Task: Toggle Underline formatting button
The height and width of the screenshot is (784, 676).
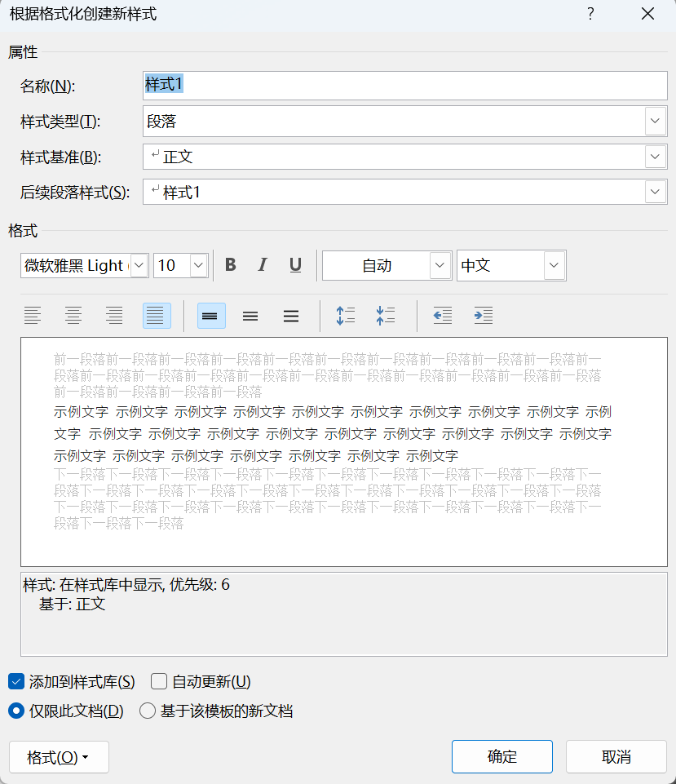Action: 295,265
